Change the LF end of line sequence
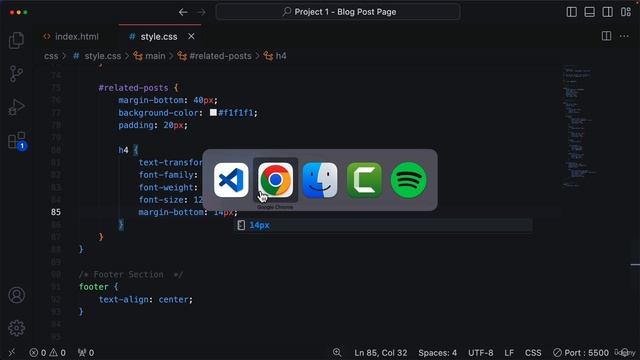The image size is (640, 360). pos(509,353)
